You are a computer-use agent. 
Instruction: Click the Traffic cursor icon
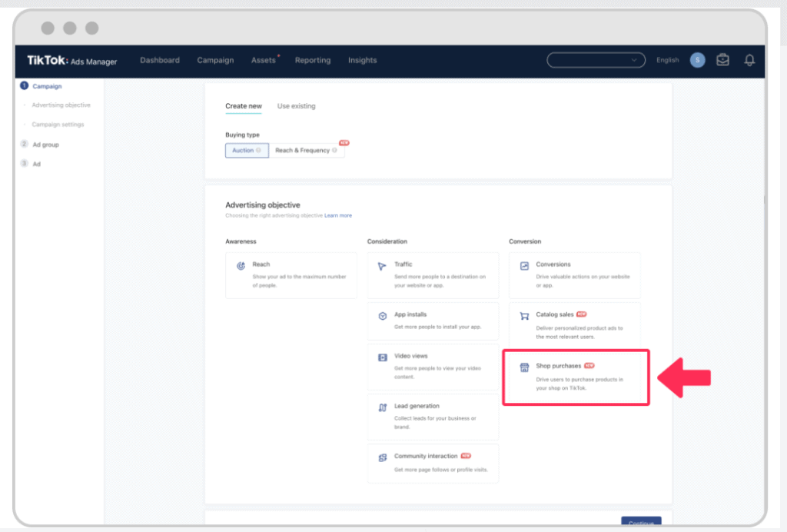382,266
